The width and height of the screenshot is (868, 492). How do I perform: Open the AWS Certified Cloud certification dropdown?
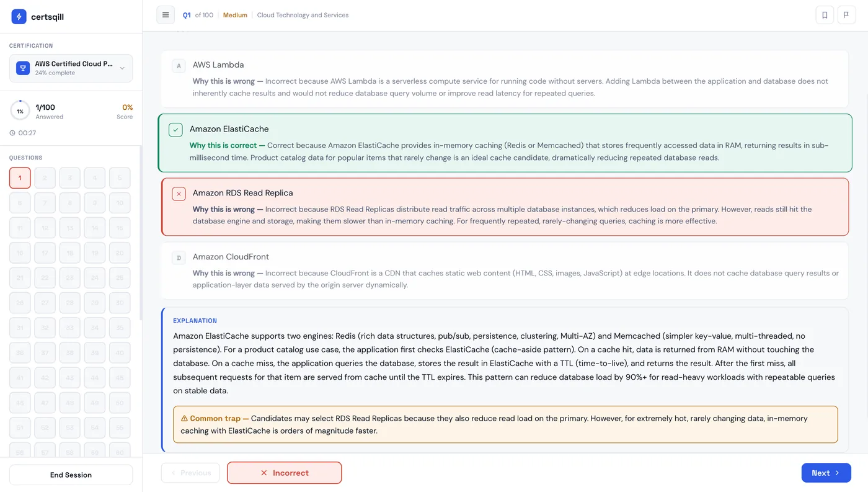(x=71, y=68)
